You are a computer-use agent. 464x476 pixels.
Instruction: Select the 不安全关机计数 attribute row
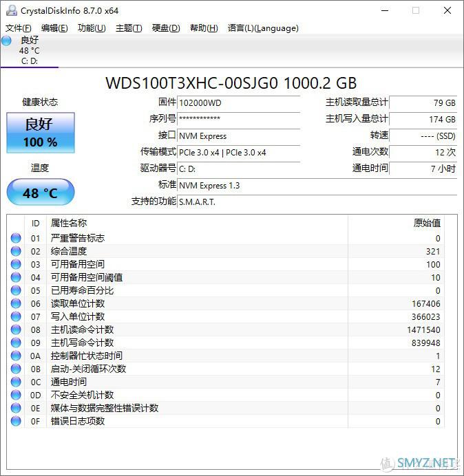tap(226, 395)
